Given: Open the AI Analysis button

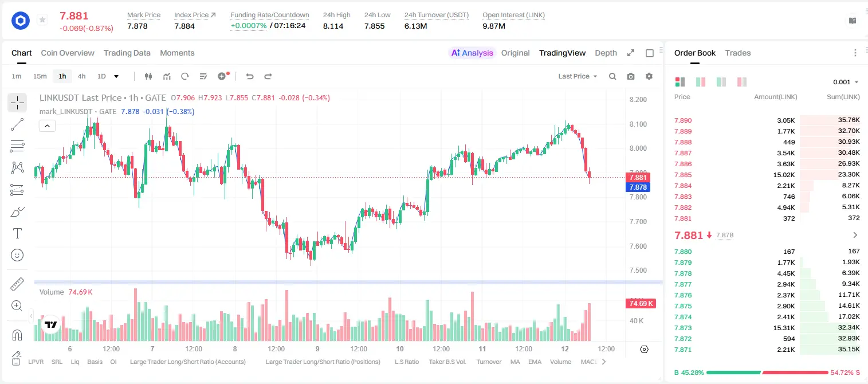Looking at the screenshot, I should pyautogui.click(x=472, y=53).
